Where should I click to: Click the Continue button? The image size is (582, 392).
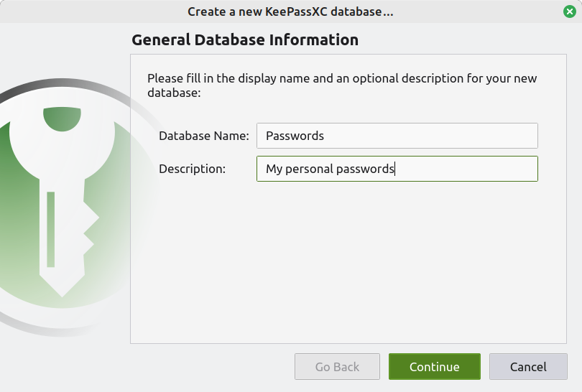[434, 366]
